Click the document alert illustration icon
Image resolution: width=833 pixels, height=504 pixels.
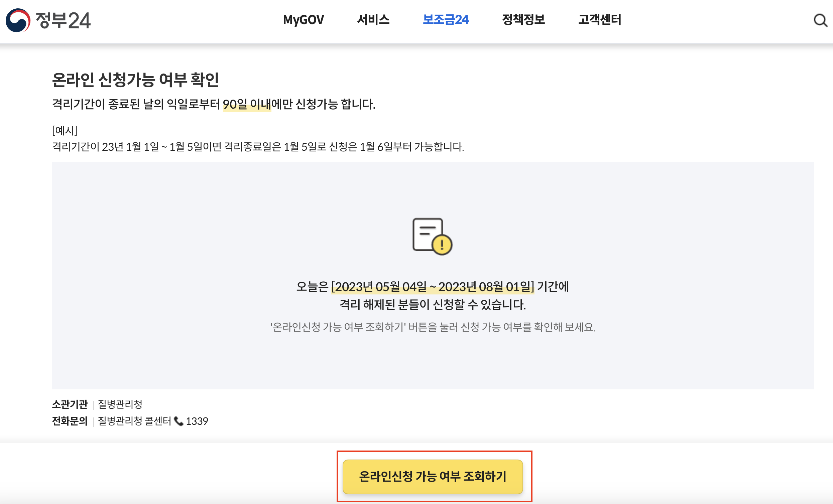tap(427, 237)
